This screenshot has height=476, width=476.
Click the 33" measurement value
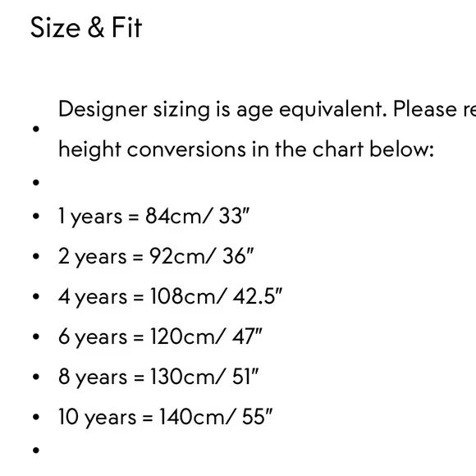(x=234, y=216)
